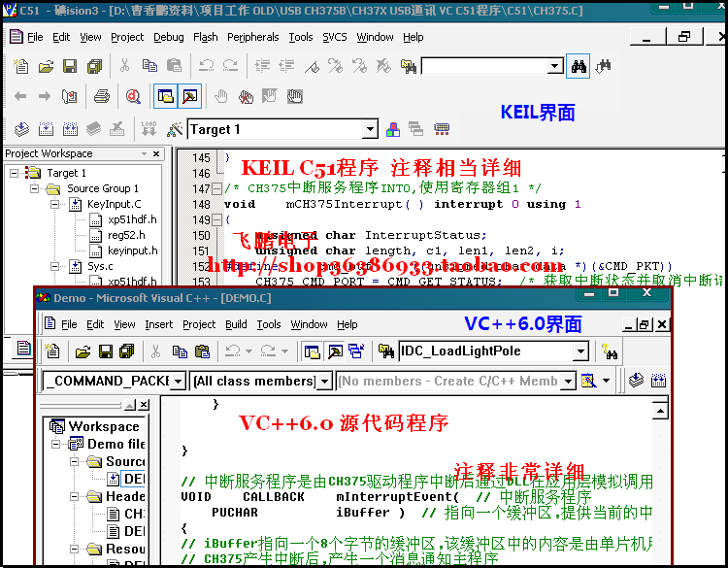
Task: Click New file icon in Keil toolbar
Action: pyautogui.click(x=21, y=66)
